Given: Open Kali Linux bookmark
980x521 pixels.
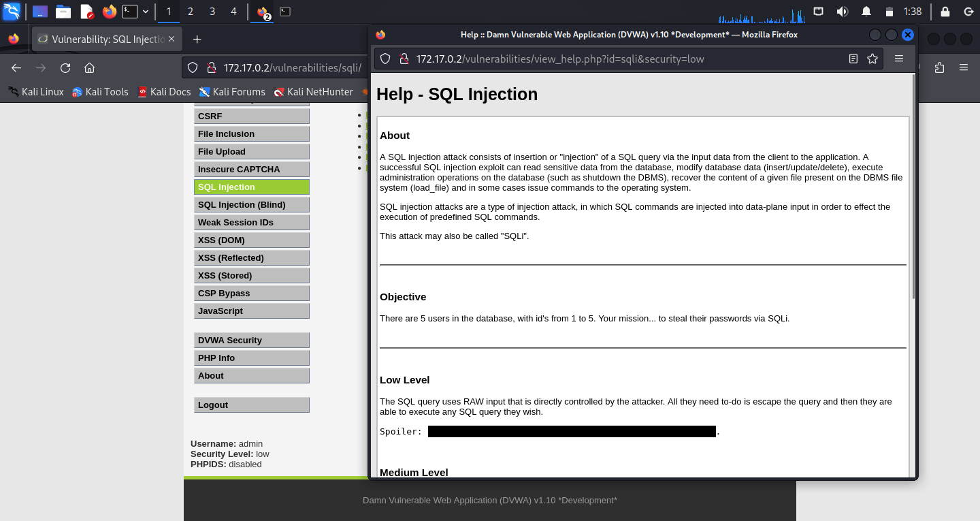Looking at the screenshot, I should click(x=35, y=91).
